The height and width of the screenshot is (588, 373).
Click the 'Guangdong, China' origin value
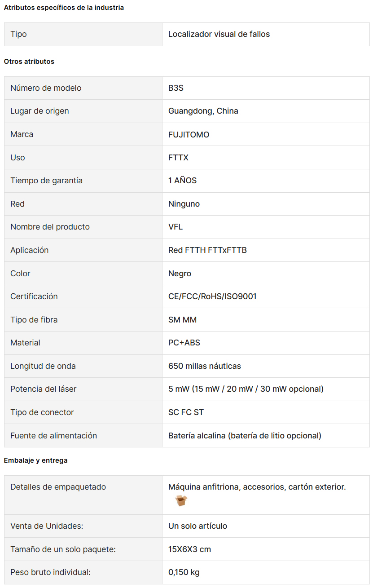coord(203,111)
